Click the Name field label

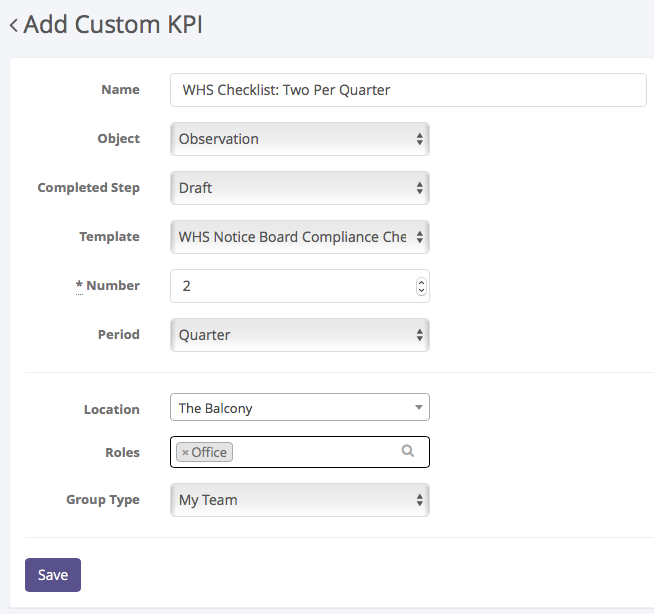point(120,90)
